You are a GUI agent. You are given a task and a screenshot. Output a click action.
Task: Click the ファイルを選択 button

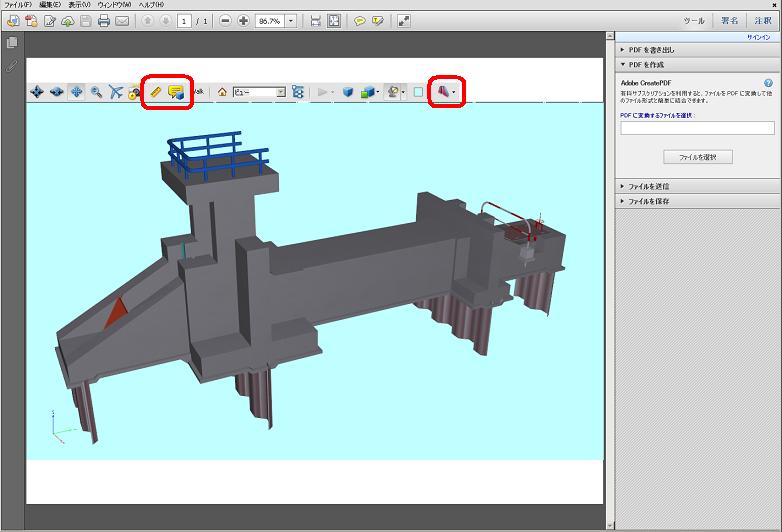(x=698, y=157)
